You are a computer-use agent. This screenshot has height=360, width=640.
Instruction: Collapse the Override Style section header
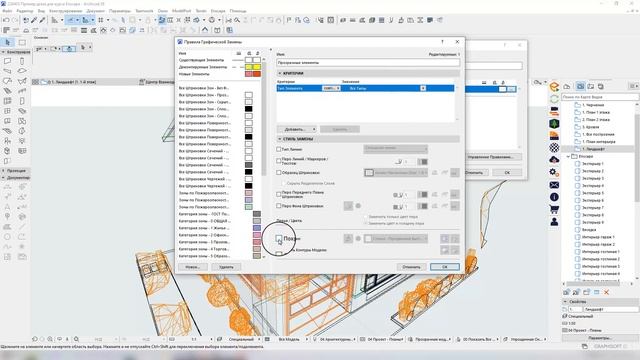[280, 139]
